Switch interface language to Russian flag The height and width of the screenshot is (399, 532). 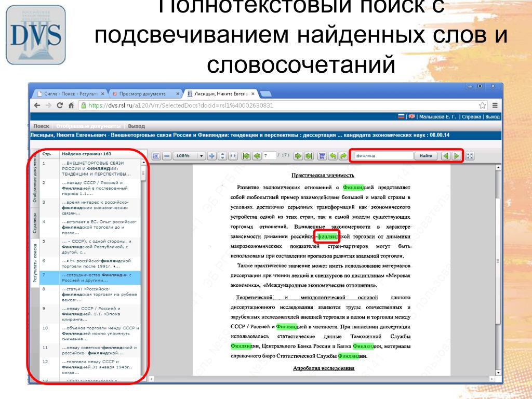[401, 116]
